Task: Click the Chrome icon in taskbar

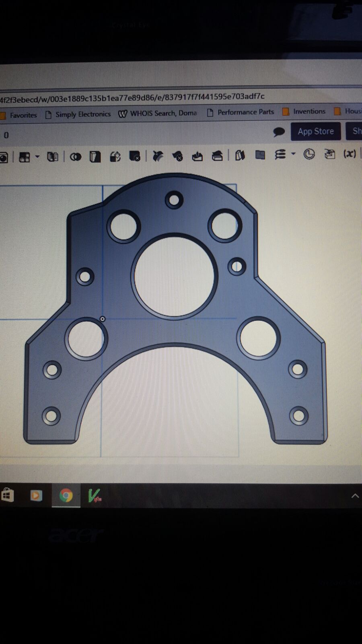Action: tap(66, 495)
